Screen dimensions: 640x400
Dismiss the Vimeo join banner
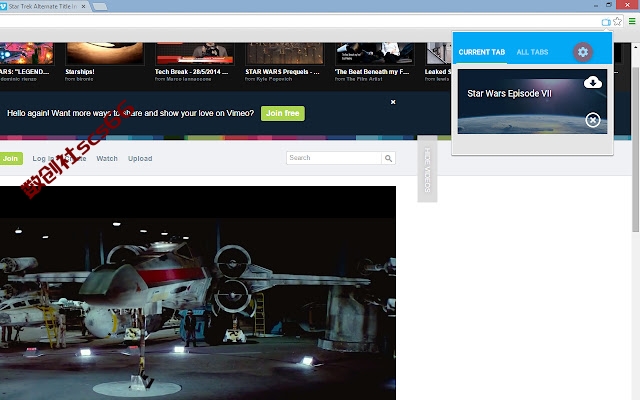[x=393, y=102]
